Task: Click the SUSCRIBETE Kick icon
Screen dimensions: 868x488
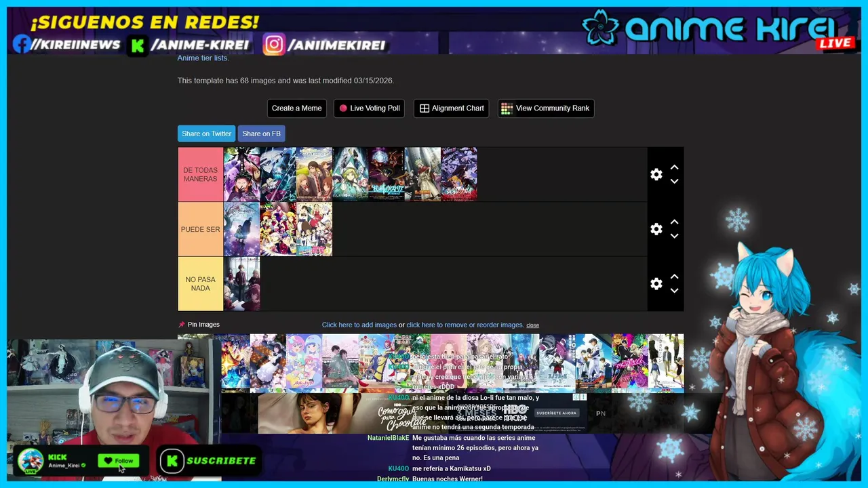Action: pyautogui.click(x=172, y=461)
